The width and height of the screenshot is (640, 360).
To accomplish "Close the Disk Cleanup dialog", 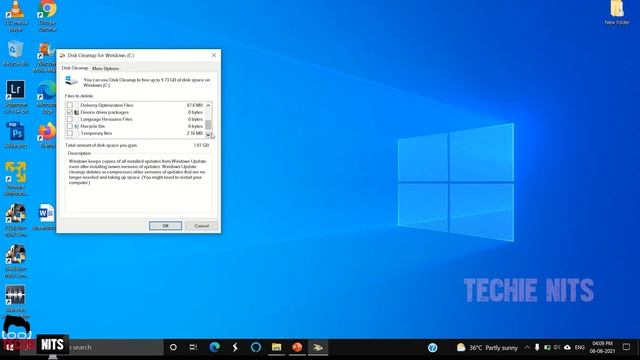I will coord(213,55).
